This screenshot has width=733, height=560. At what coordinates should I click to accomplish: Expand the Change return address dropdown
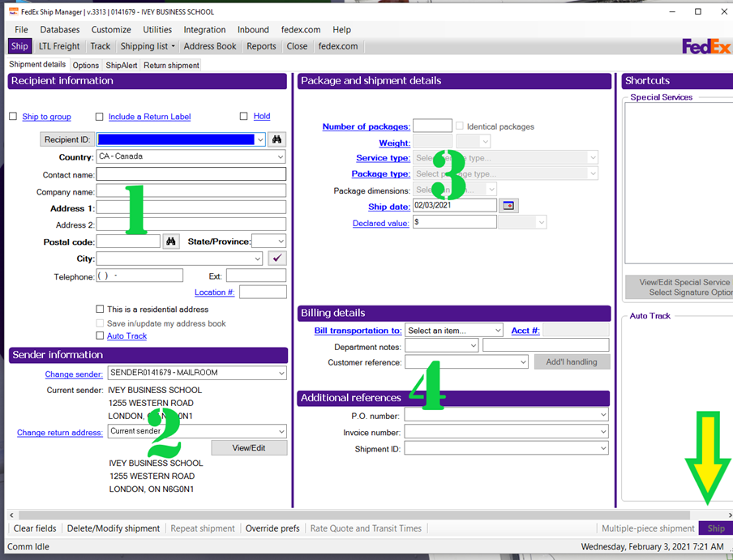coord(281,431)
